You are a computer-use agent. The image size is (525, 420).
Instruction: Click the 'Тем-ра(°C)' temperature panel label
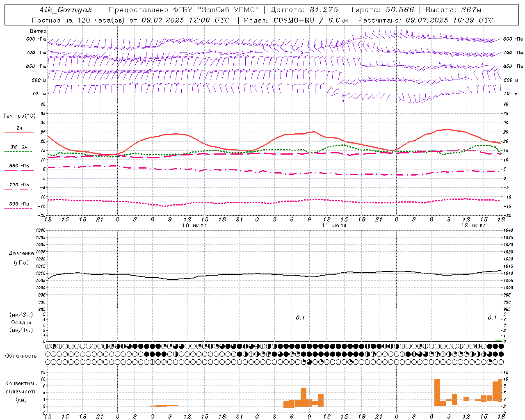pos(19,116)
